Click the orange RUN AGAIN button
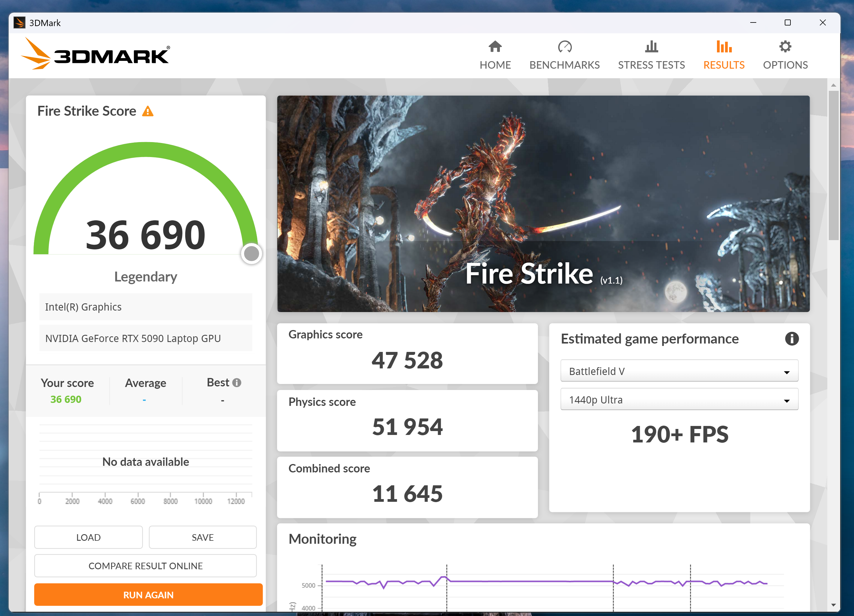This screenshot has width=854, height=616. [148, 594]
